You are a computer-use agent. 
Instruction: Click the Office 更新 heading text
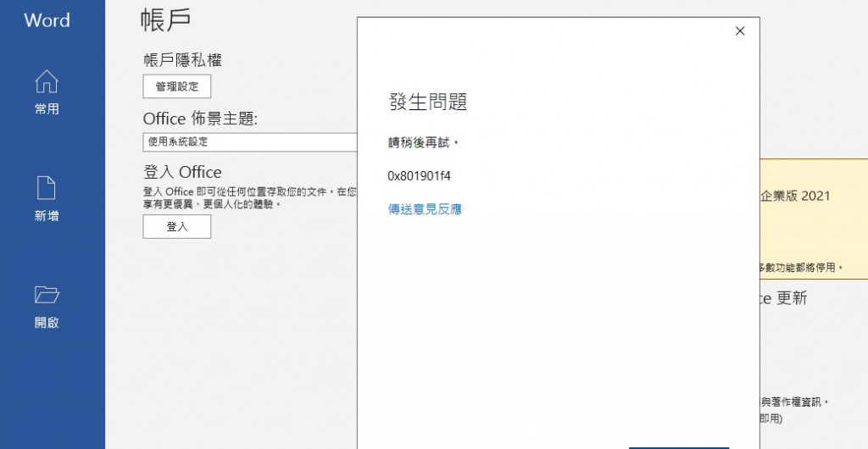point(783,298)
